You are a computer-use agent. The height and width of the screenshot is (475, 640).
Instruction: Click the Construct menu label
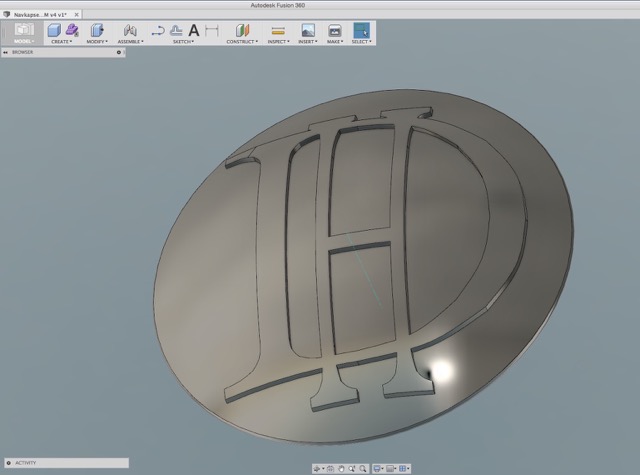point(241,41)
